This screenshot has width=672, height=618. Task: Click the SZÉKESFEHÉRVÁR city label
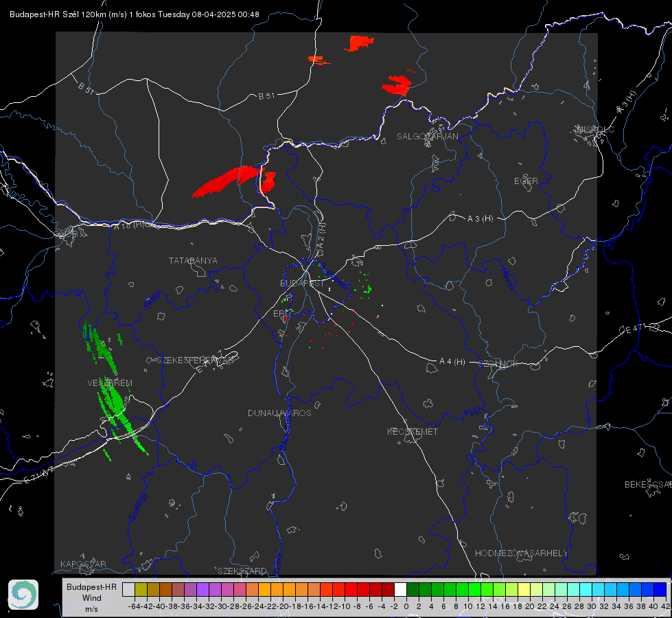pos(197,360)
